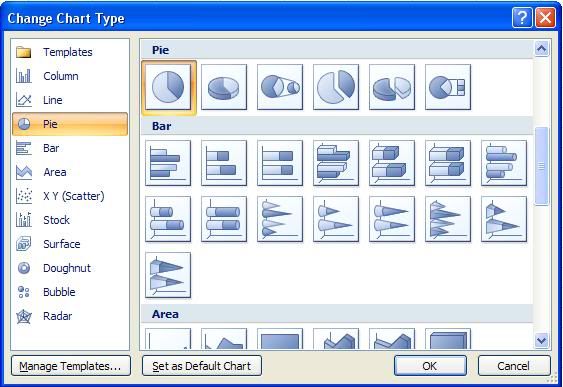Image resolution: width=563 pixels, height=387 pixels.
Task: Click Set as Default Chart
Action: (x=202, y=366)
